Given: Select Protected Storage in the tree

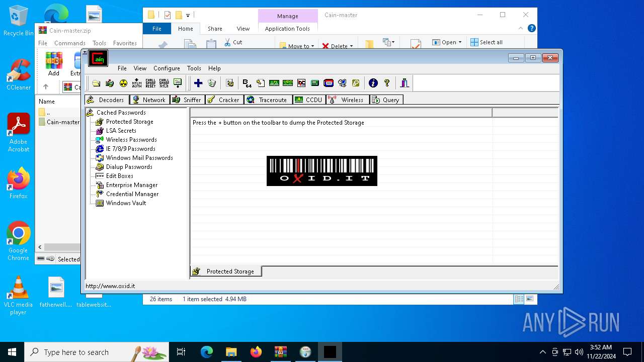Looking at the screenshot, I should [129, 122].
